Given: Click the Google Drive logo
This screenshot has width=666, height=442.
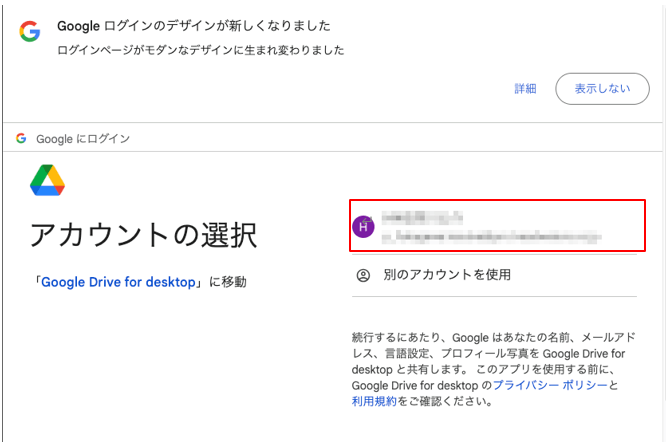Looking at the screenshot, I should pos(47,180).
